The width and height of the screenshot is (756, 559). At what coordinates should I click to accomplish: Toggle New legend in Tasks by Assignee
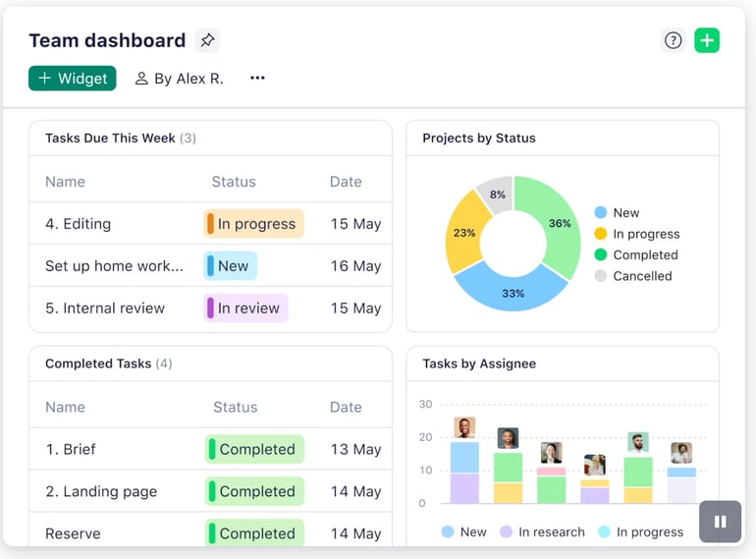click(463, 531)
